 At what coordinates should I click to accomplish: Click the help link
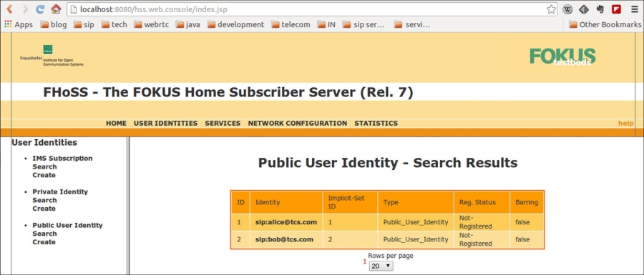[x=625, y=124]
